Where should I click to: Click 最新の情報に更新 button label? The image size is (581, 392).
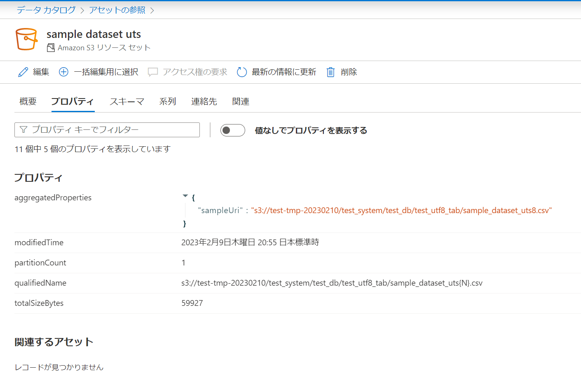(x=284, y=72)
